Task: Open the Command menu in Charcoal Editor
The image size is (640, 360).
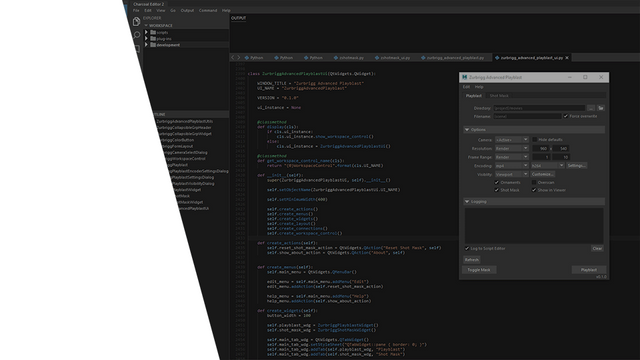Action: tap(208, 11)
